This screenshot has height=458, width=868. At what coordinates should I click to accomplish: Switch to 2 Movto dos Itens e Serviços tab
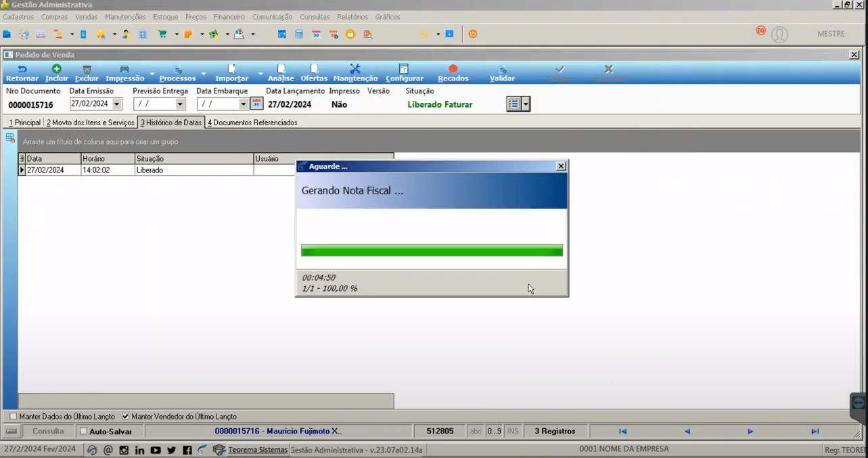(x=91, y=122)
